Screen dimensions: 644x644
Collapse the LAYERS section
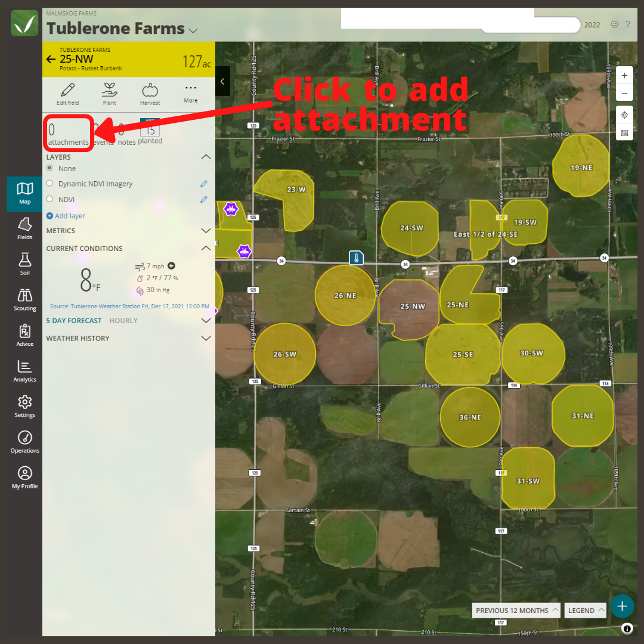pyautogui.click(x=206, y=156)
